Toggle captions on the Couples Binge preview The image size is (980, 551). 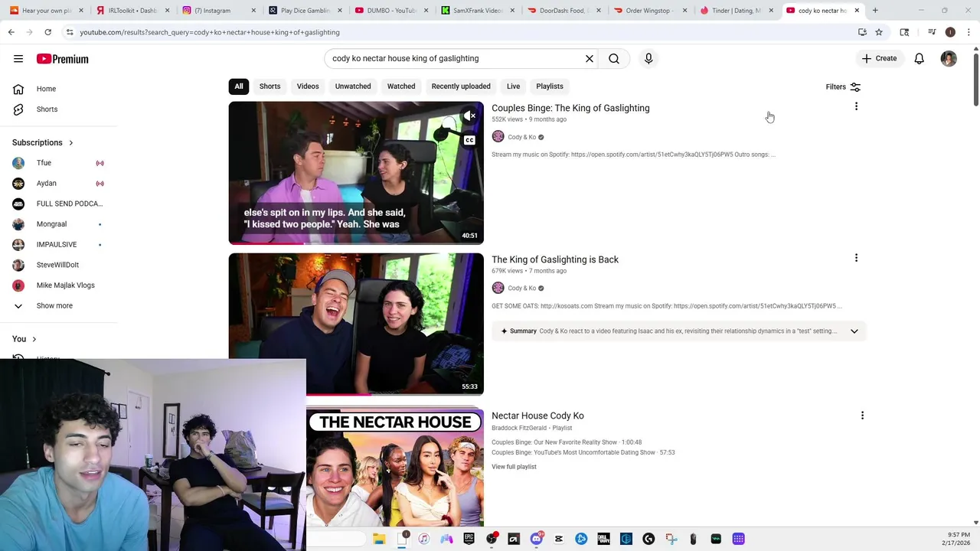pos(469,140)
